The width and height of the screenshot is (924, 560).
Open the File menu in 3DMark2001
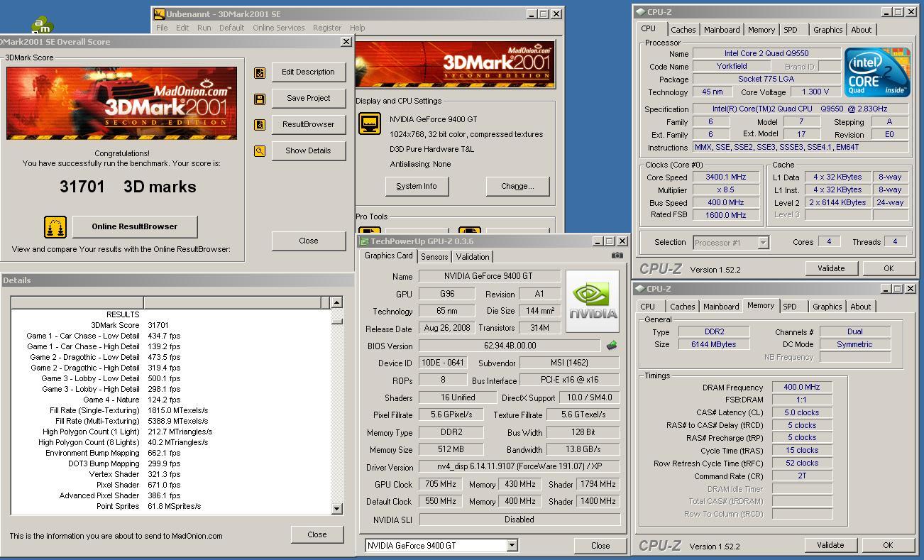[162, 28]
